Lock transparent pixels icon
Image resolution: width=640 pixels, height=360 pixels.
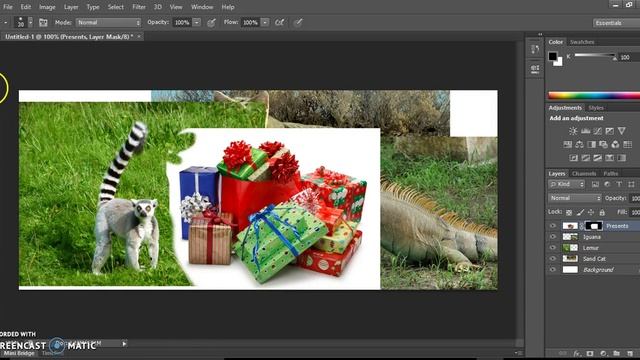(569, 212)
